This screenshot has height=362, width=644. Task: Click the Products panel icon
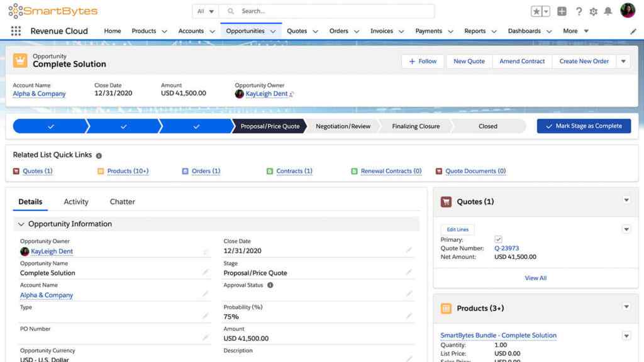click(446, 308)
